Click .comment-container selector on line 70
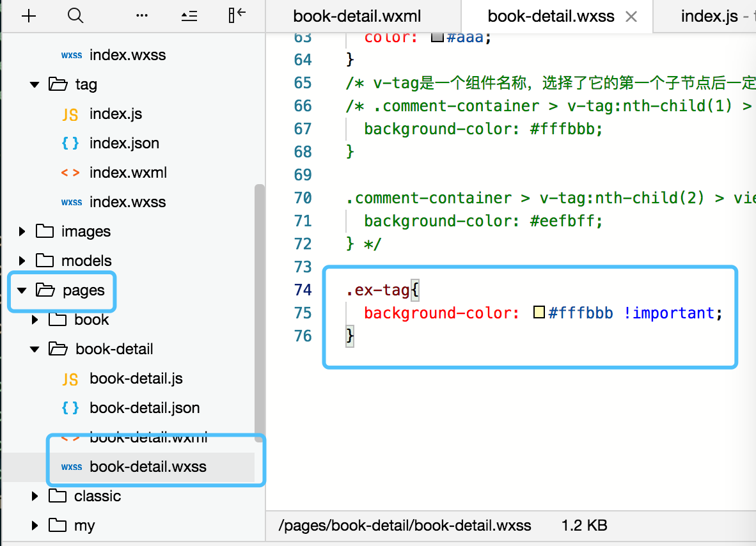The width and height of the screenshot is (756, 546). [x=429, y=198]
